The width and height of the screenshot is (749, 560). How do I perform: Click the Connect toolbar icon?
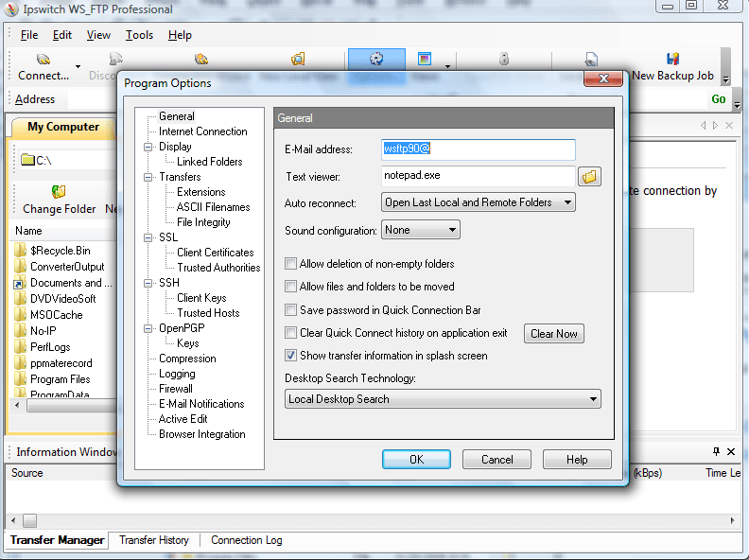click(43, 60)
